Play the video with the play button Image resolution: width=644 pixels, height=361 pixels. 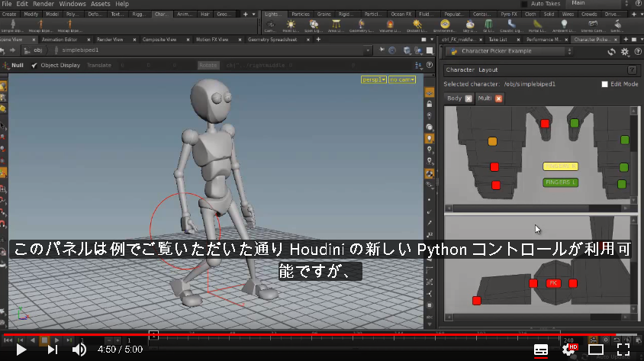21,350
